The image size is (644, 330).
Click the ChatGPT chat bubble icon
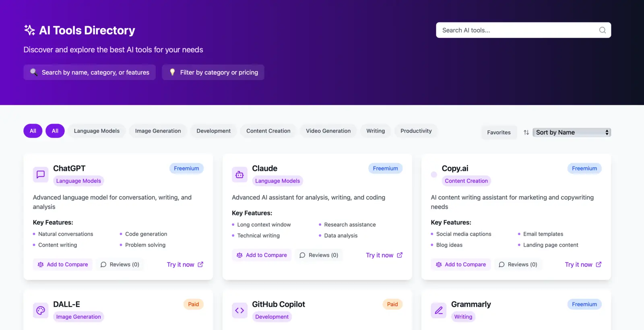(x=41, y=175)
